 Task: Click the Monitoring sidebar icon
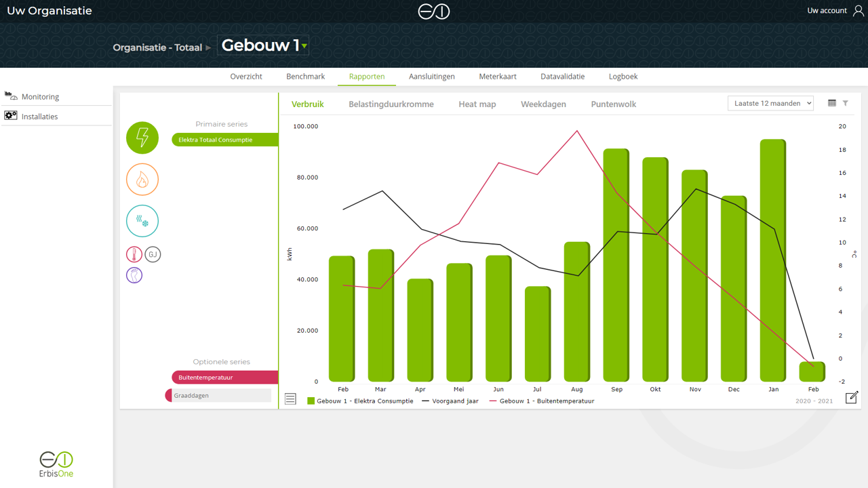click(x=11, y=96)
